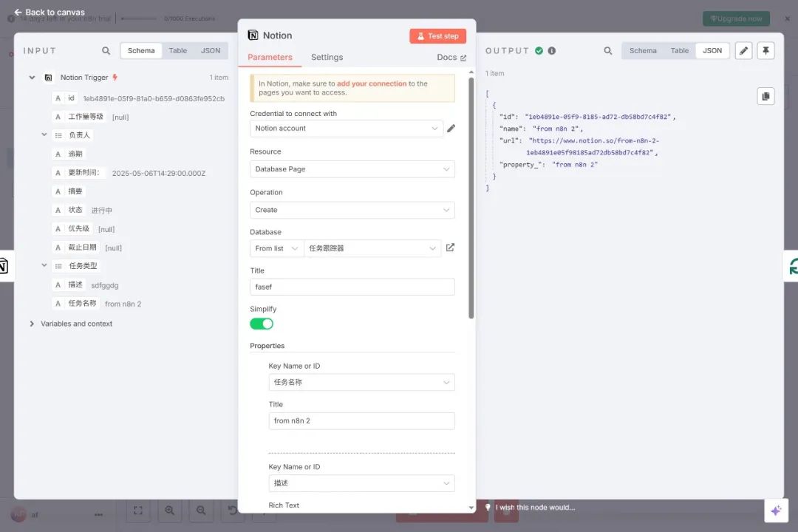Turn off the Simplify toggle
This screenshot has height=532, width=798.
click(x=262, y=324)
